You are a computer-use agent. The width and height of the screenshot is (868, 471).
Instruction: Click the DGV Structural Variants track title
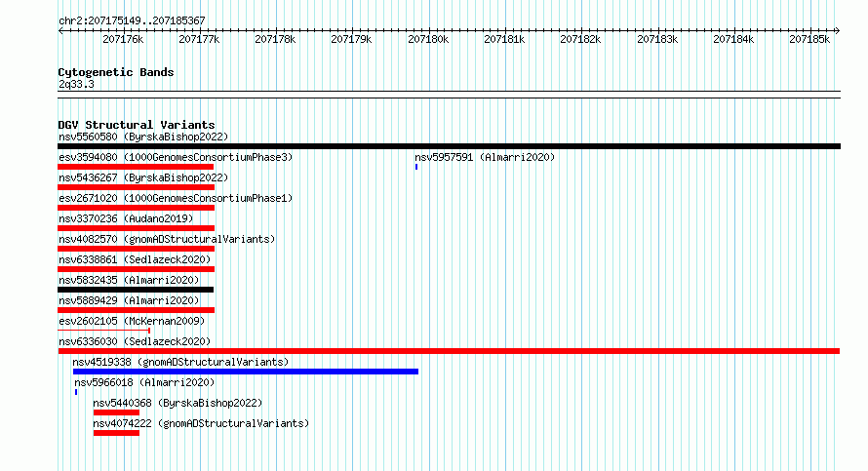point(137,125)
